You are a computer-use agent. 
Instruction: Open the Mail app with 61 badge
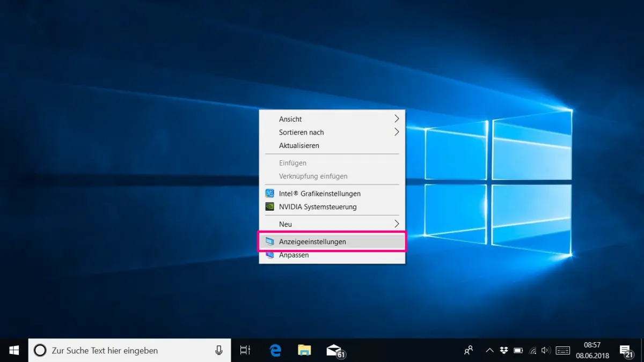(x=334, y=350)
